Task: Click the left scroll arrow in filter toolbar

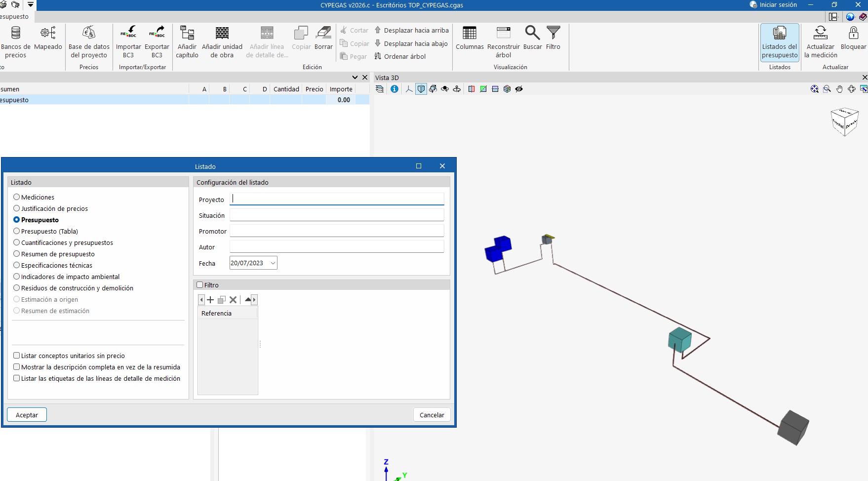Action: pyautogui.click(x=201, y=300)
